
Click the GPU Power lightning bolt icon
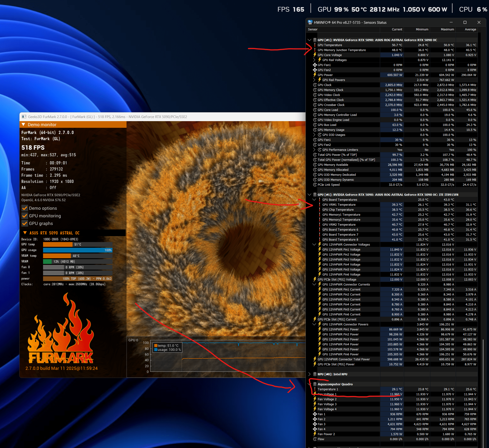pos(315,75)
